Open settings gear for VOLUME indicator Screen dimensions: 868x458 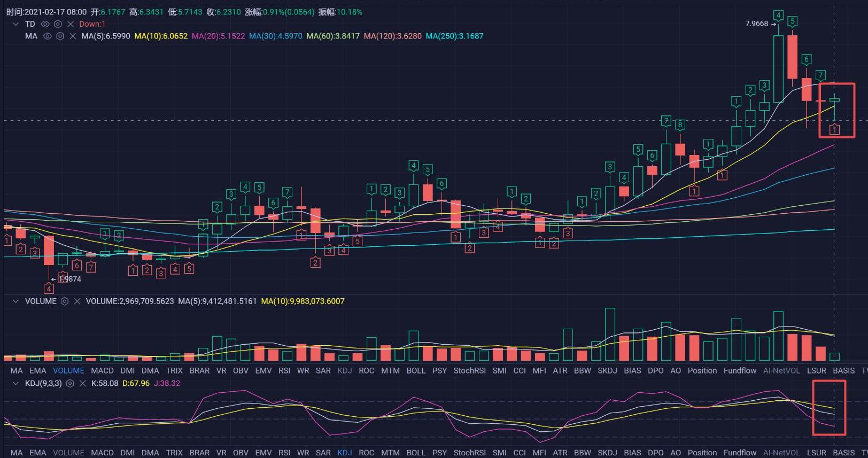(x=65, y=301)
